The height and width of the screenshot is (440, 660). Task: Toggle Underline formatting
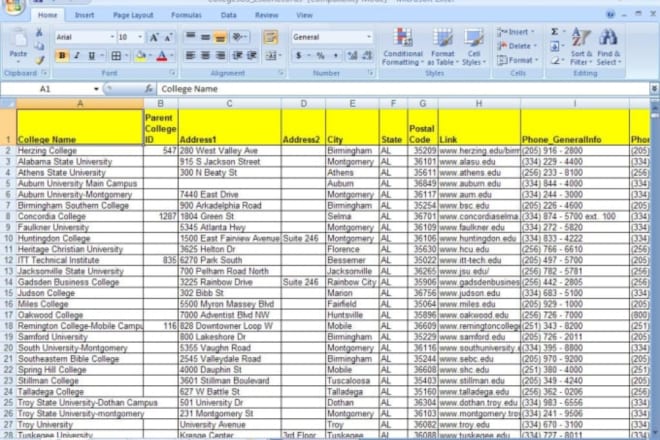coord(91,56)
